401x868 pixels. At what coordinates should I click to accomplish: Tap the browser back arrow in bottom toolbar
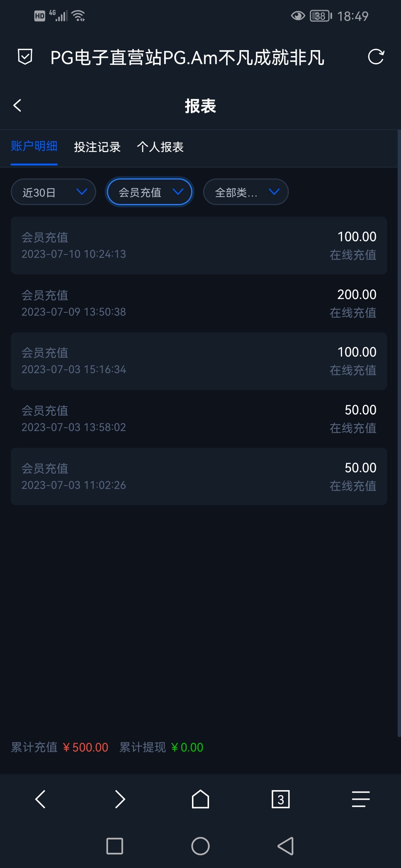[40, 799]
